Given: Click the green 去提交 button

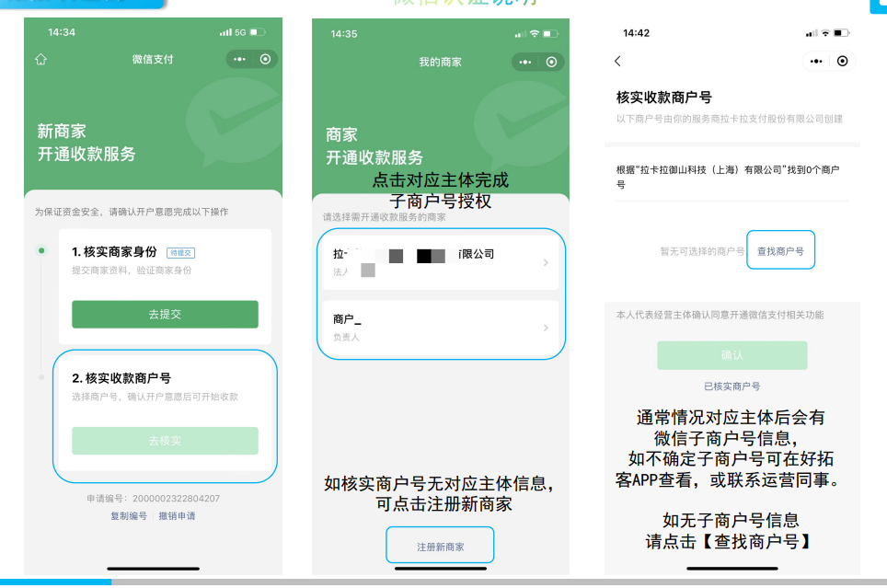Looking at the screenshot, I should (166, 314).
